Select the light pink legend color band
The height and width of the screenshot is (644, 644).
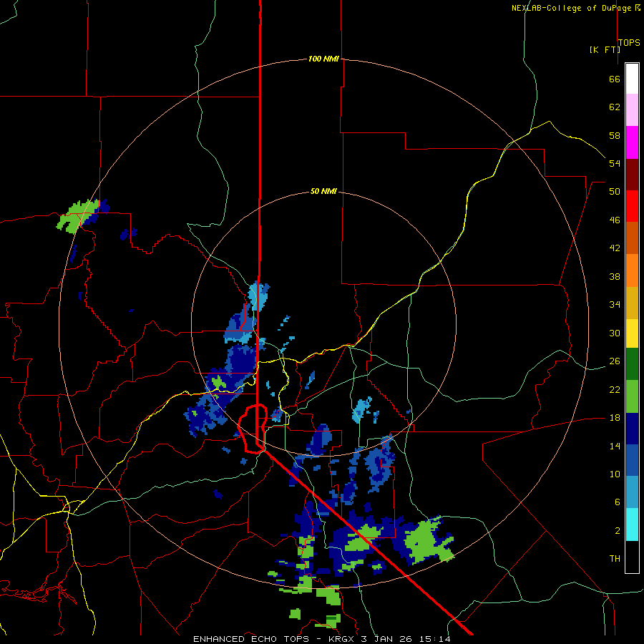tap(632, 109)
